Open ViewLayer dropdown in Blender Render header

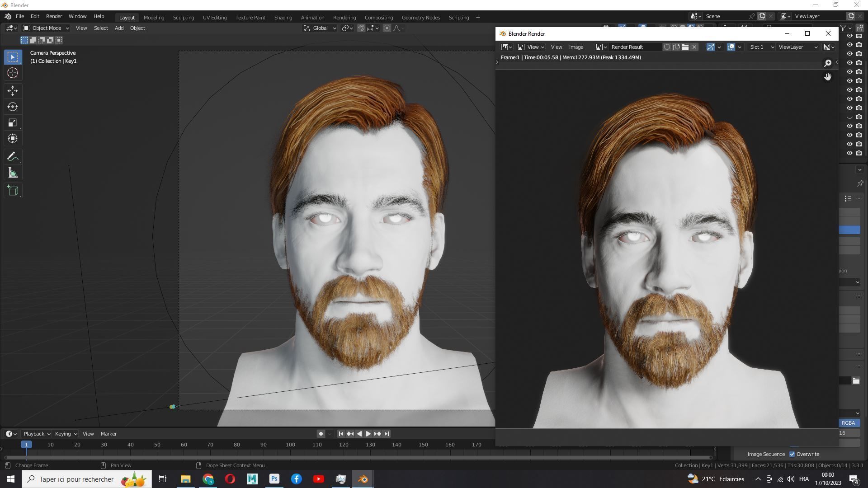coord(798,47)
